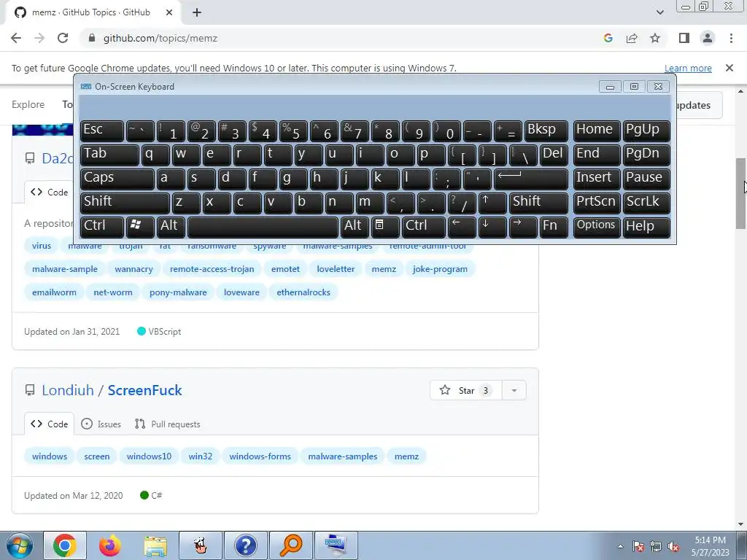Toggle the right Ctrl key

pos(424,227)
